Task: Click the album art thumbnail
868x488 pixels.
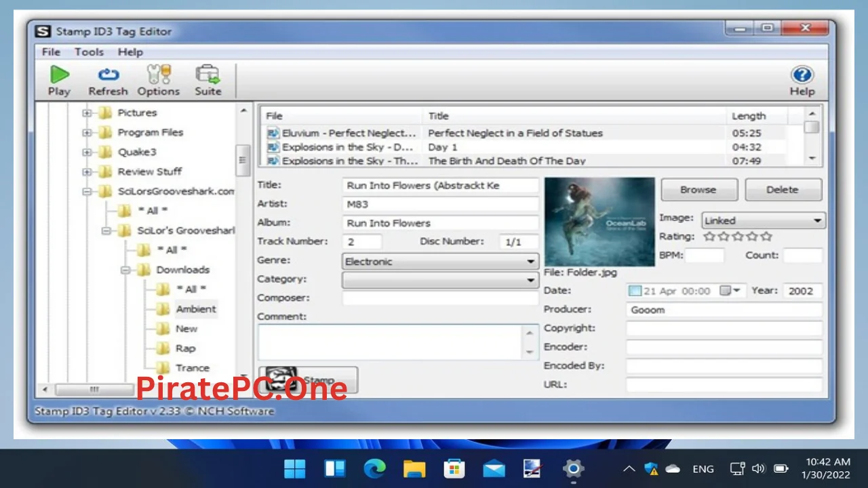Action: [x=599, y=222]
